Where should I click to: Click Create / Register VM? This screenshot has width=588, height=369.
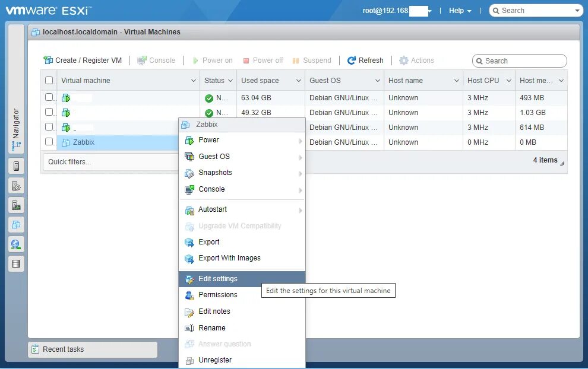tap(83, 61)
